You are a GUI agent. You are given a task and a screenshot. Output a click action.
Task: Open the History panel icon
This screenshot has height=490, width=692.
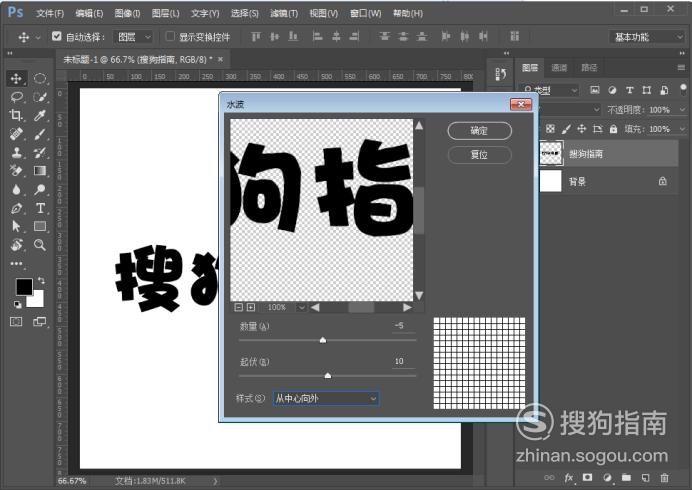pyautogui.click(x=501, y=74)
